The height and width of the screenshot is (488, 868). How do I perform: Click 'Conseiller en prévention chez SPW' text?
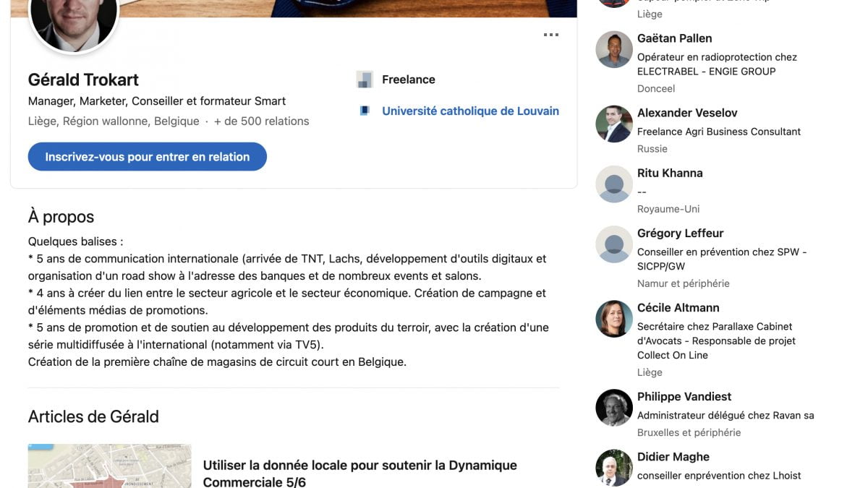(x=722, y=260)
